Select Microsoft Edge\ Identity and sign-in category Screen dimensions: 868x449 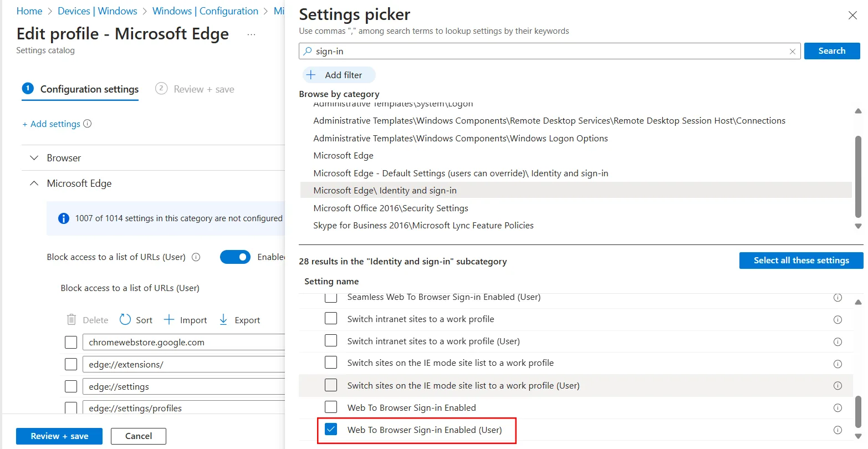pos(576,190)
